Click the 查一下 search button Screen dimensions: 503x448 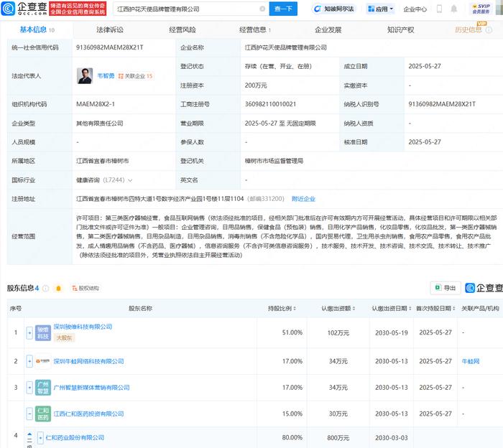(x=283, y=9)
